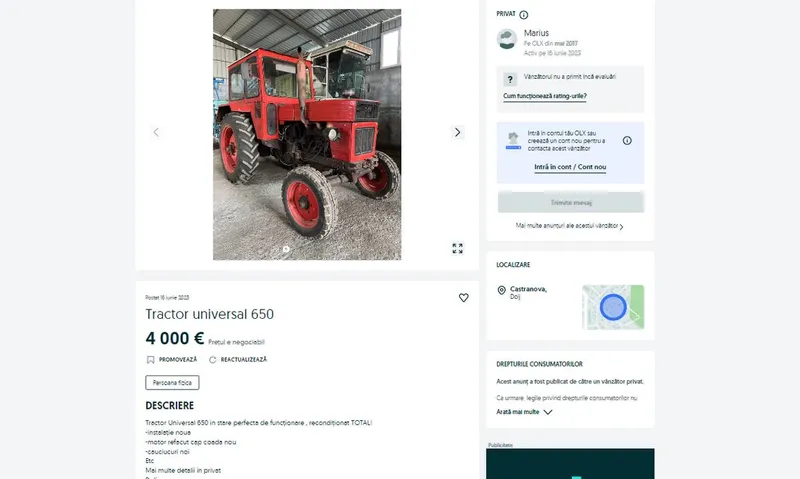
Task: Click the photo carousel dot indicator
Action: click(286, 249)
